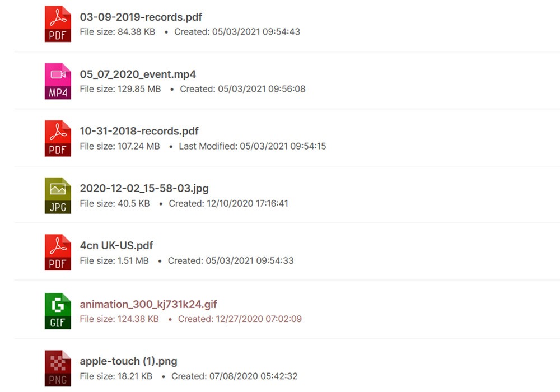The height and width of the screenshot is (392, 560).
Task: Click the PDF icon for 4cn UK-US.pdf
Action: click(58, 253)
